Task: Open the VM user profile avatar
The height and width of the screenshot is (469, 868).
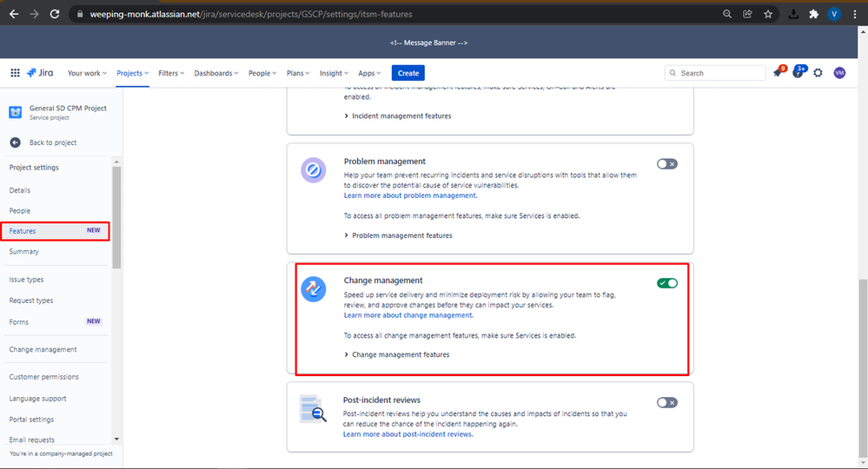Action: point(840,73)
